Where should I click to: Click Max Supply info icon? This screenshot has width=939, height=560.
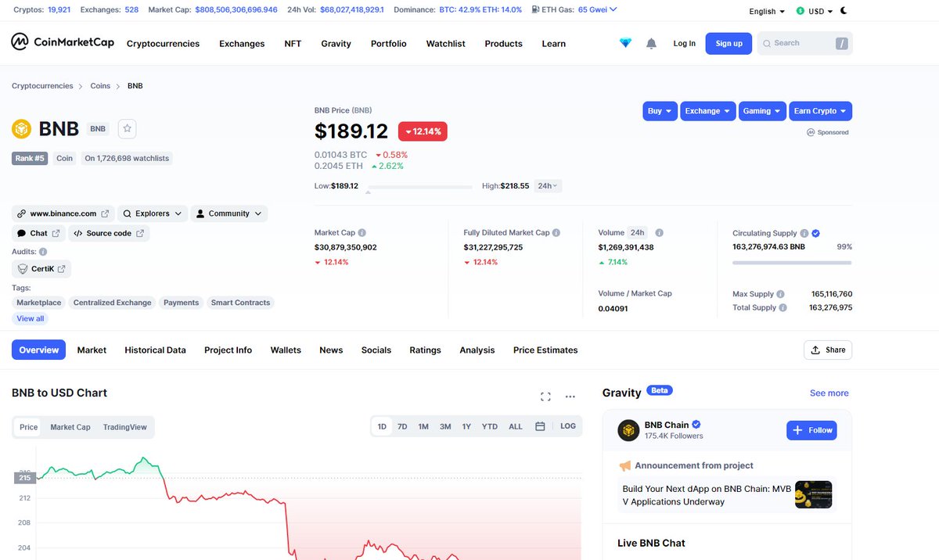pos(780,294)
